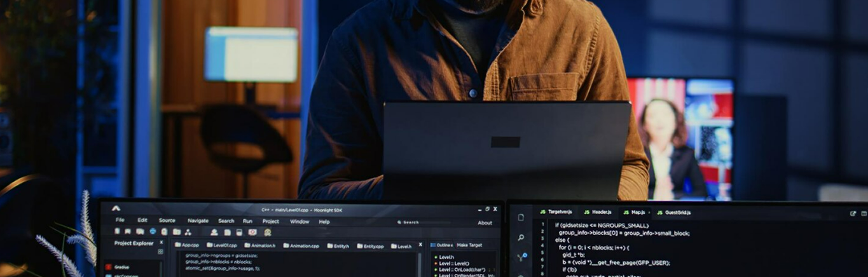
Task: Select the Make Target tab
Action: coord(469,245)
